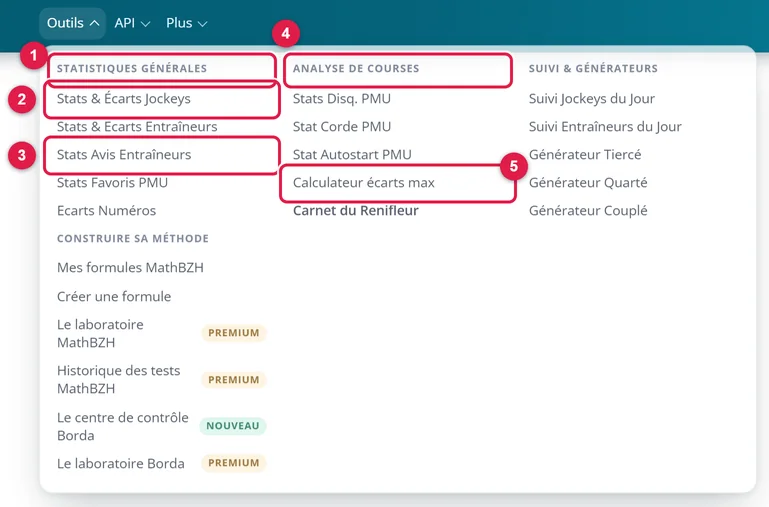Click the ANALYSE DE COURSES heading
The width and height of the screenshot is (769, 507).
pyautogui.click(x=356, y=68)
